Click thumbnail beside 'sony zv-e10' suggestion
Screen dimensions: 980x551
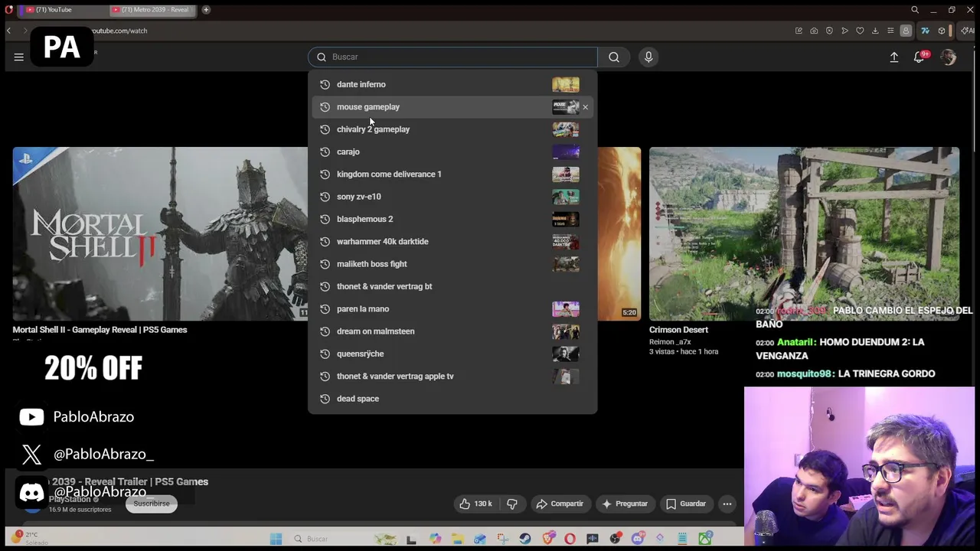566,197
